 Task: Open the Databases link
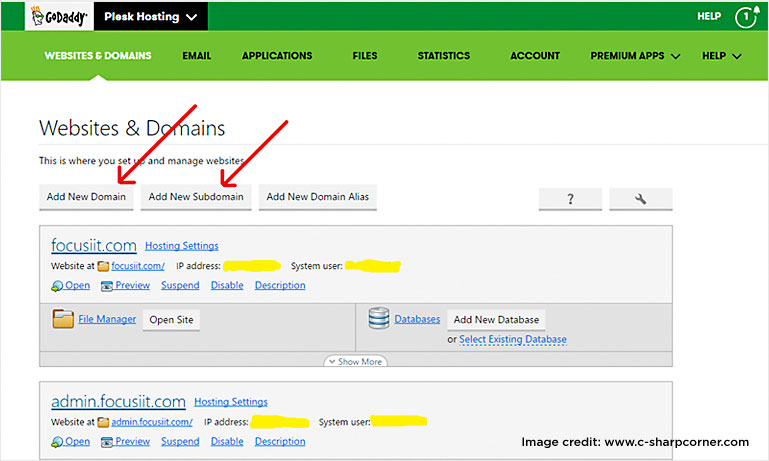click(x=417, y=319)
